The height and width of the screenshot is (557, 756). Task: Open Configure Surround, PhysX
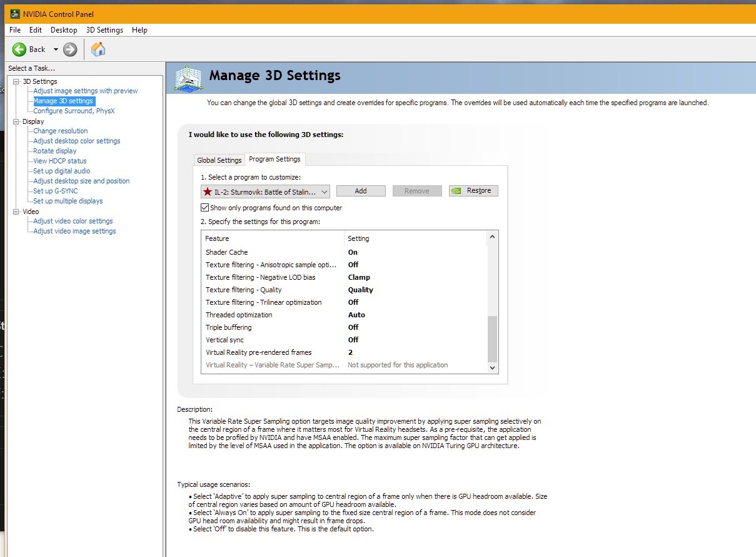pos(74,111)
